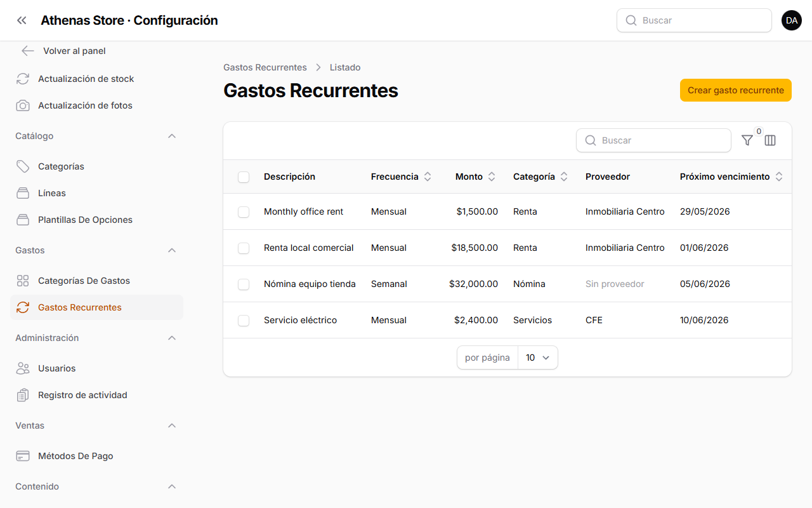Click the Nómina category cell
Viewport: 812px width, 508px height.
click(x=529, y=284)
